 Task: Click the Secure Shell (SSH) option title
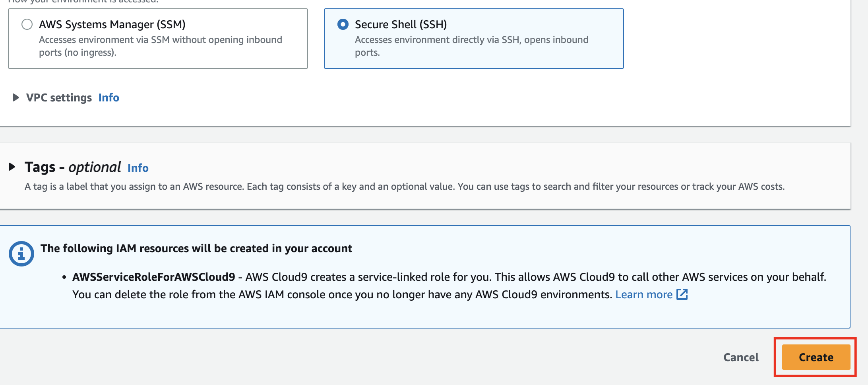point(401,25)
